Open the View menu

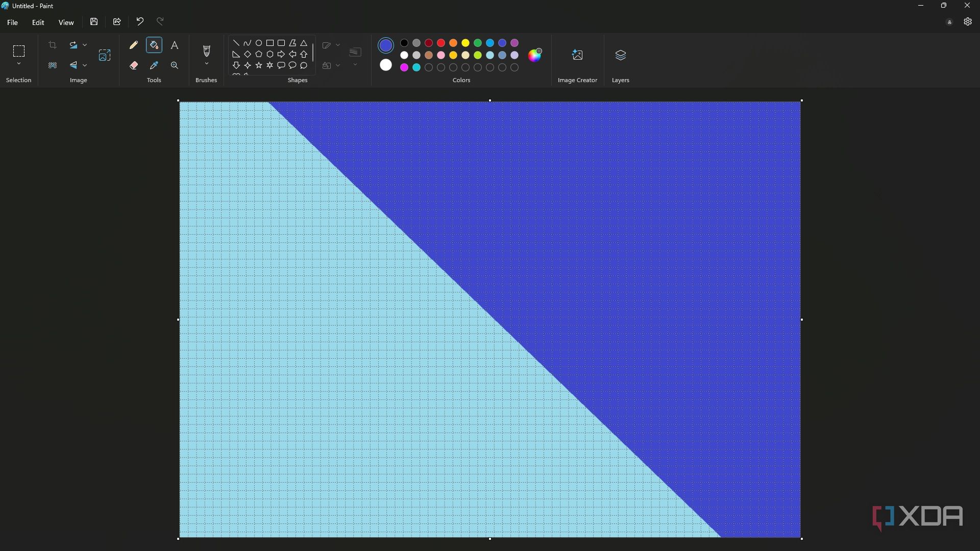point(66,22)
